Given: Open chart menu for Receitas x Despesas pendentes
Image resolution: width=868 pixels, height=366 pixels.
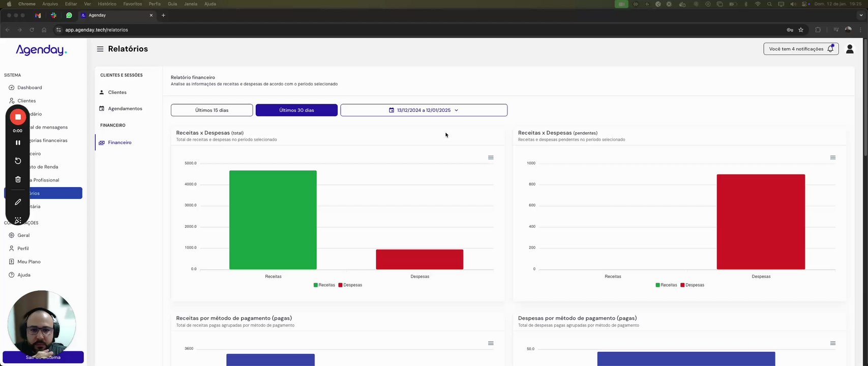Looking at the screenshot, I should tap(833, 158).
